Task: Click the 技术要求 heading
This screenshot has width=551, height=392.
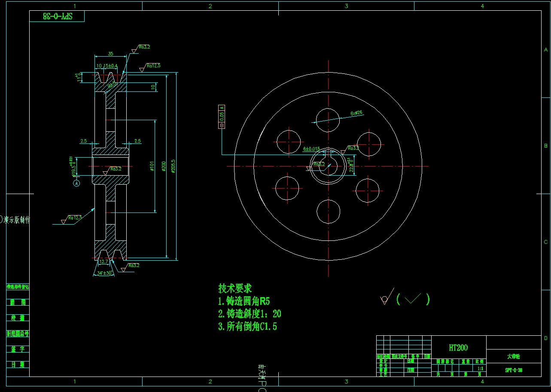Action: tap(235, 288)
